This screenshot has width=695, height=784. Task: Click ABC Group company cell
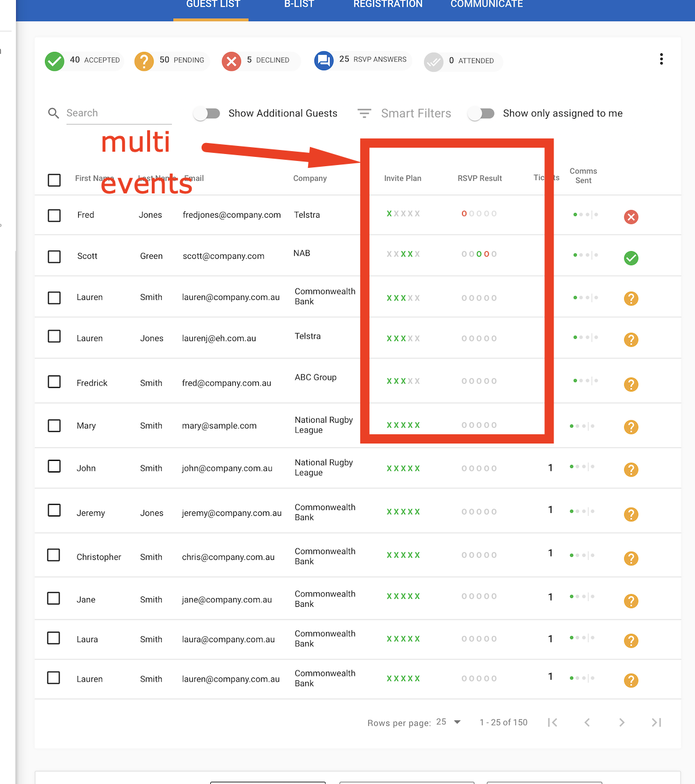pos(316,378)
